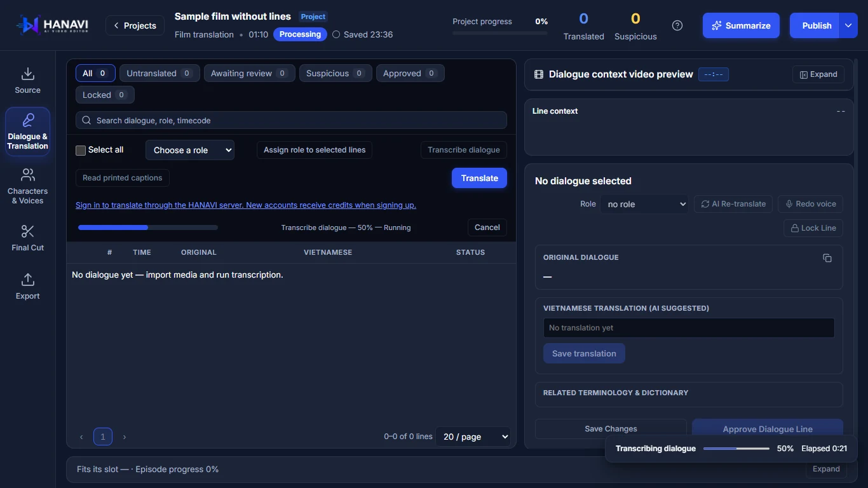The width and height of the screenshot is (868, 488).
Task: Expand Publish options arrow
Action: pyautogui.click(x=848, y=25)
